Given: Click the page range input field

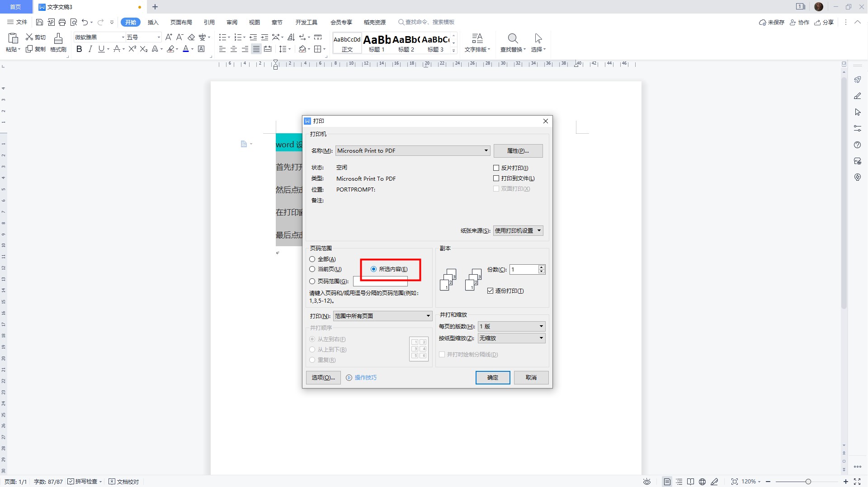Looking at the screenshot, I should [380, 281].
